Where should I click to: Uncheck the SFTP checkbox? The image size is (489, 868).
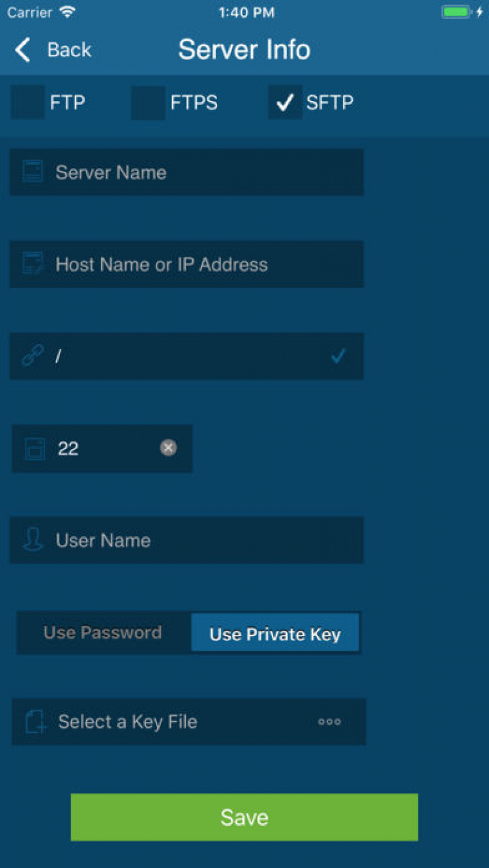(x=285, y=103)
